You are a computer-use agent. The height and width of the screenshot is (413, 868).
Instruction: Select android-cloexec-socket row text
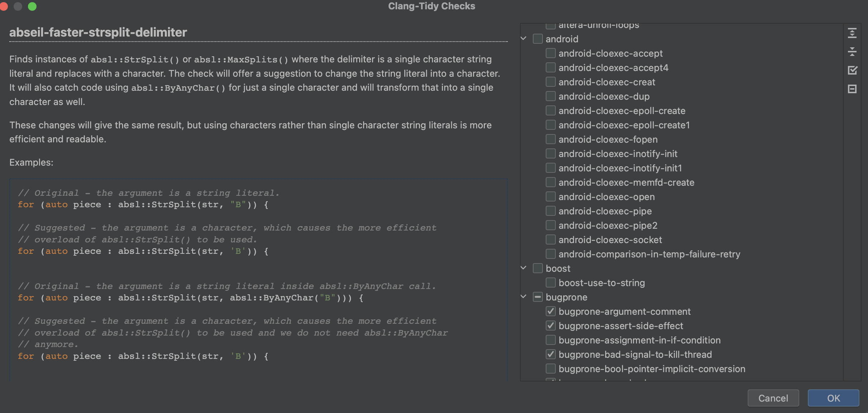click(x=610, y=240)
